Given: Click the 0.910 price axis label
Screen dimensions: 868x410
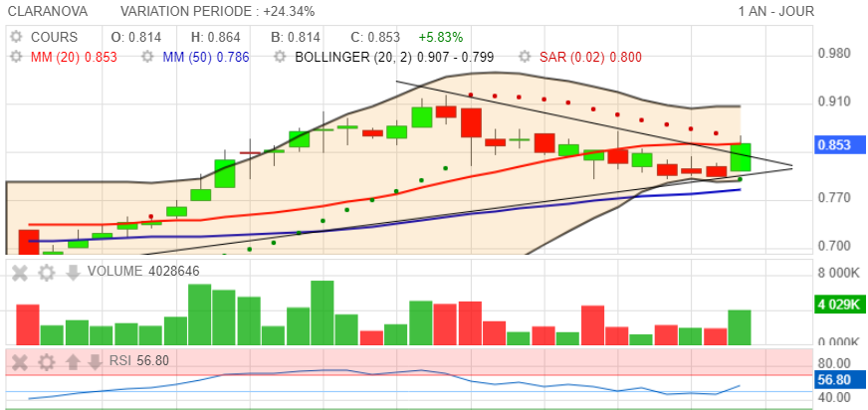Looking at the screenshot, I should point(834,102).
